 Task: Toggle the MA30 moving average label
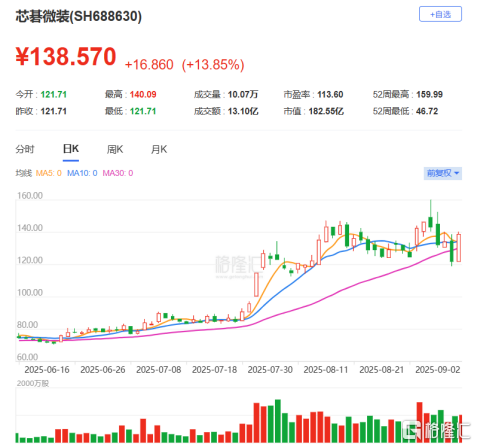(x=118, y=173)
